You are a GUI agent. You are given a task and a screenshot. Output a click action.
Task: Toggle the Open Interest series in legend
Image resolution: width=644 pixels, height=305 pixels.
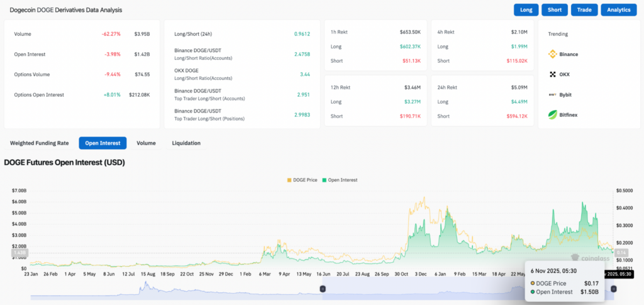point(340,180)
